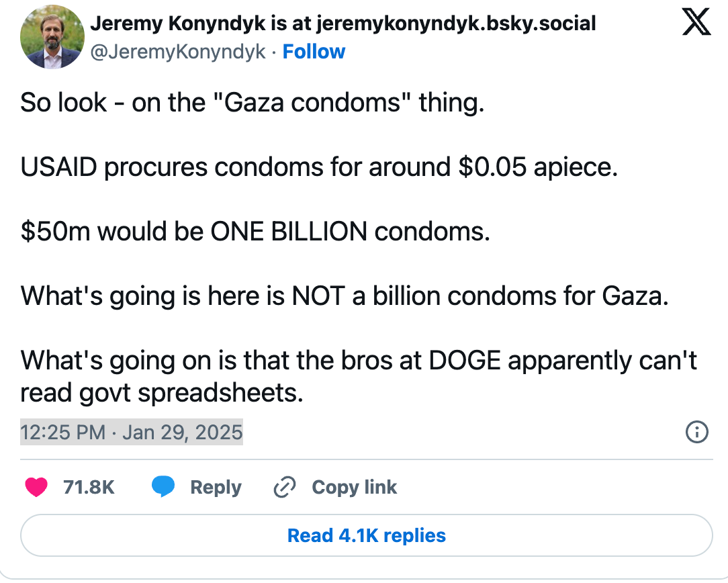Screen dimensions: 728x583
Task: Click the Copy link label text
Action: (354, 487)
